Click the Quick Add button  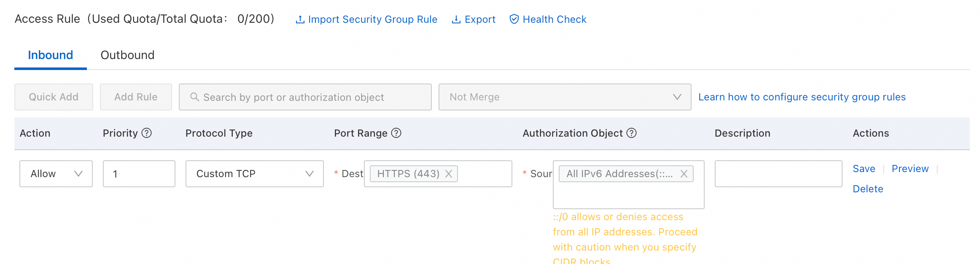tap(54, 97)
